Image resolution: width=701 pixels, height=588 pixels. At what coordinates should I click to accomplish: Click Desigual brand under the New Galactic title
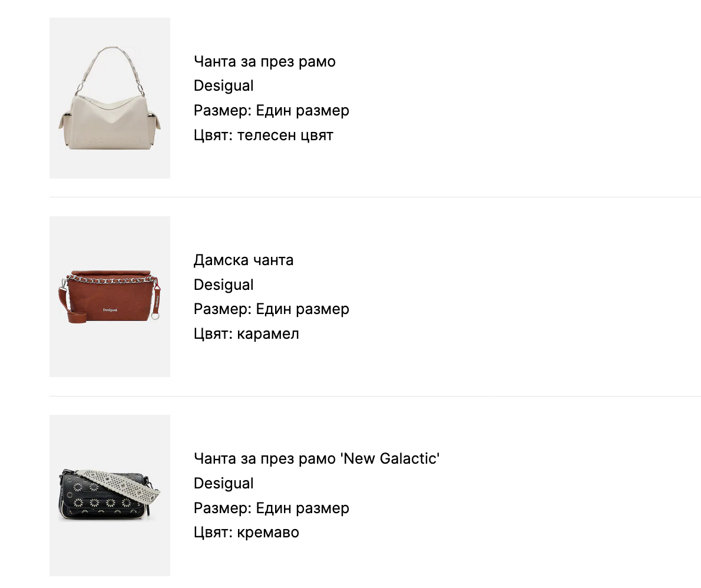pyautogui.click(x=224, y=483)
